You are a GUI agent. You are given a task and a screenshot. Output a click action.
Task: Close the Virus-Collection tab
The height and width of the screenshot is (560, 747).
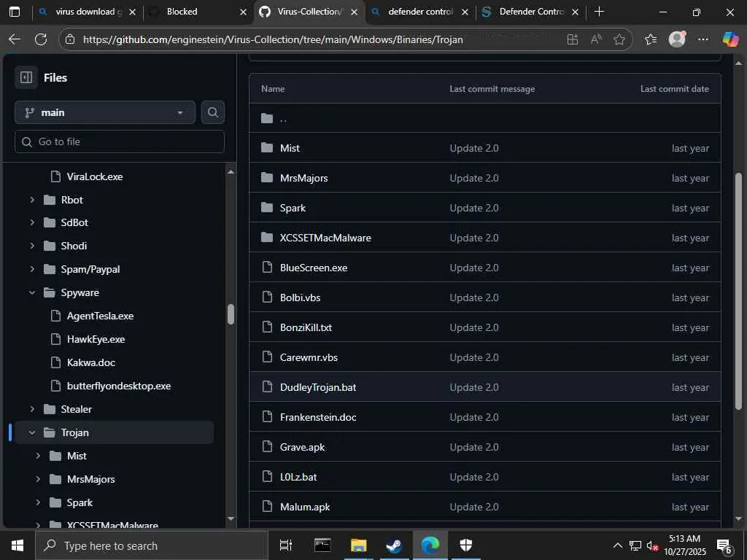[x=354, y=12]
